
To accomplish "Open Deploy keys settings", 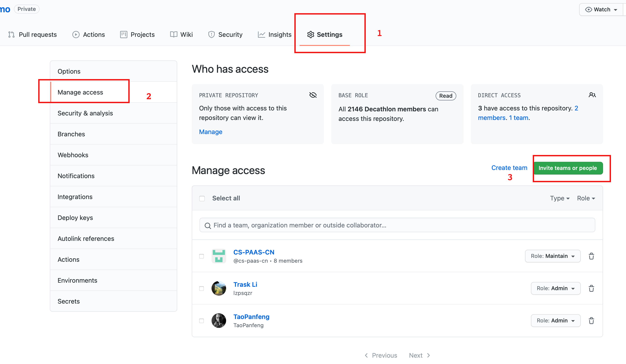I will pos(114,218).
